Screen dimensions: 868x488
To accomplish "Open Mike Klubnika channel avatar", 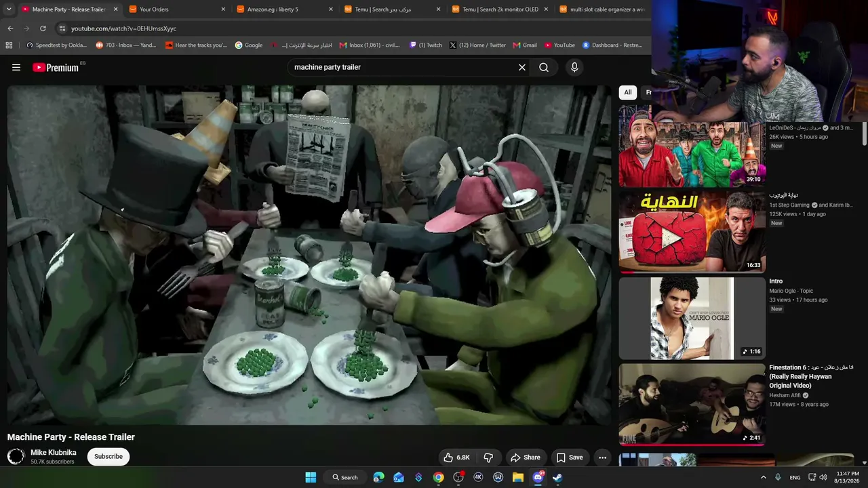I will click(16, 456).
